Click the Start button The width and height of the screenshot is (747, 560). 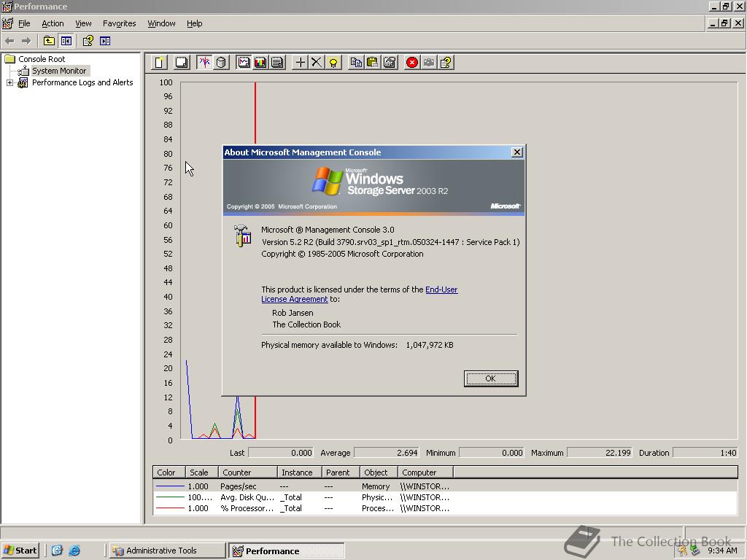click(x=20, y=551)
